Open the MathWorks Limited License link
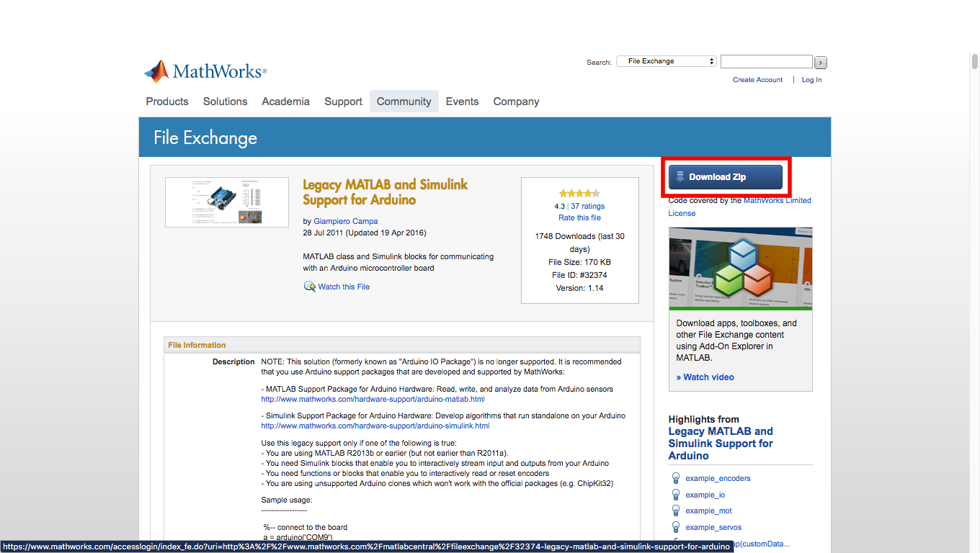The height and width of the screenshot is (553, 980). [778, 200]
